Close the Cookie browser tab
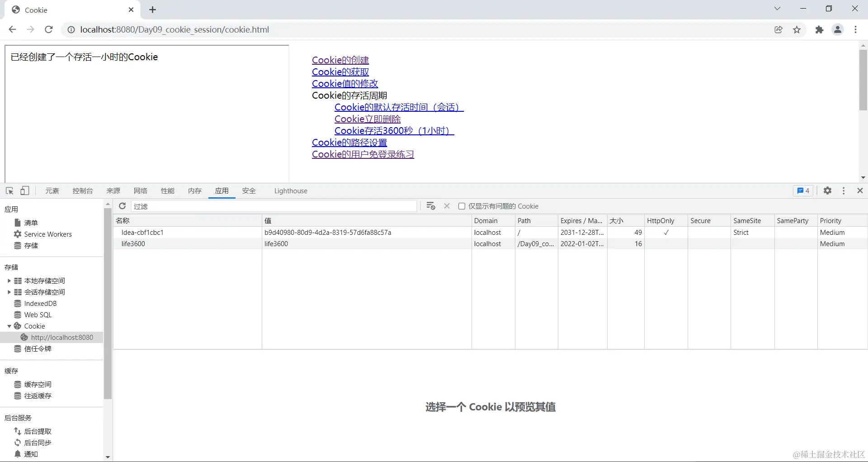868x462 pixels. click(131, 10)
